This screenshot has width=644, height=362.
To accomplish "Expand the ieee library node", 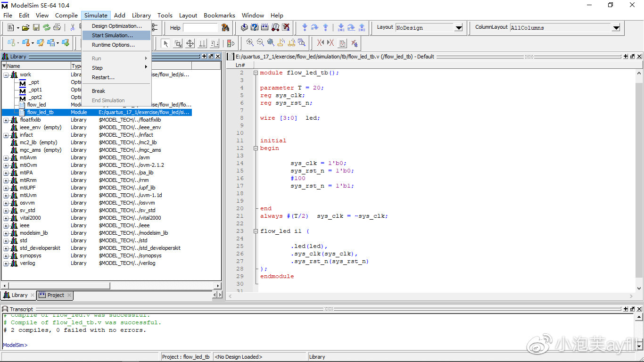I will [6, 225].
